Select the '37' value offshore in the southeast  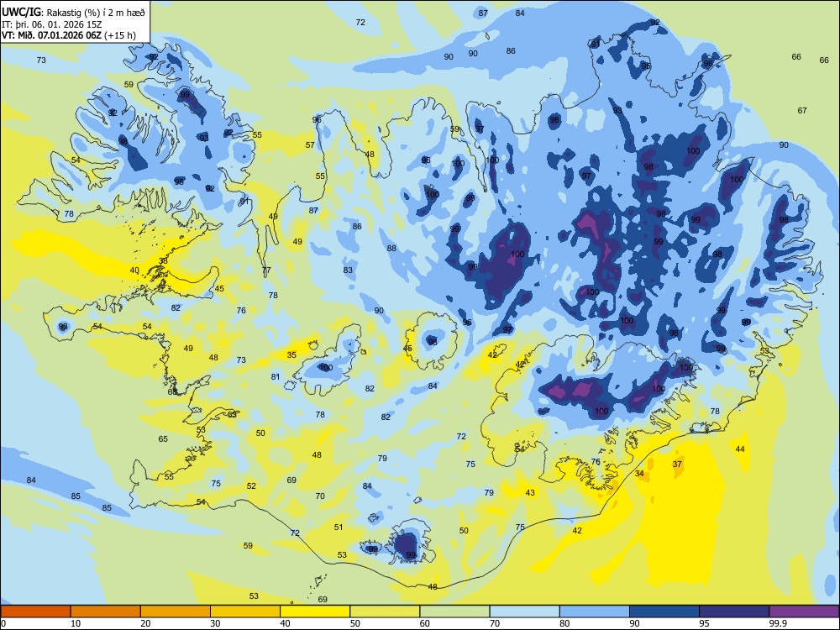677,464
